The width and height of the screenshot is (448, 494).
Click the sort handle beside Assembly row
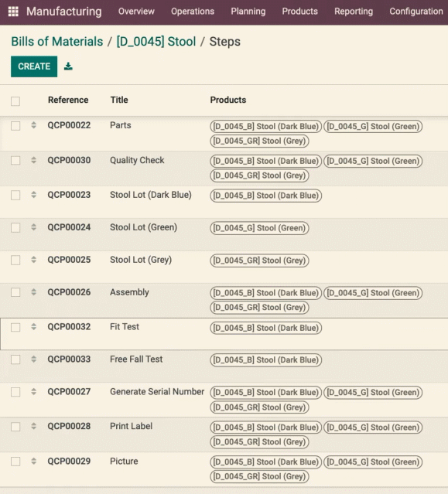pos(34,292)
